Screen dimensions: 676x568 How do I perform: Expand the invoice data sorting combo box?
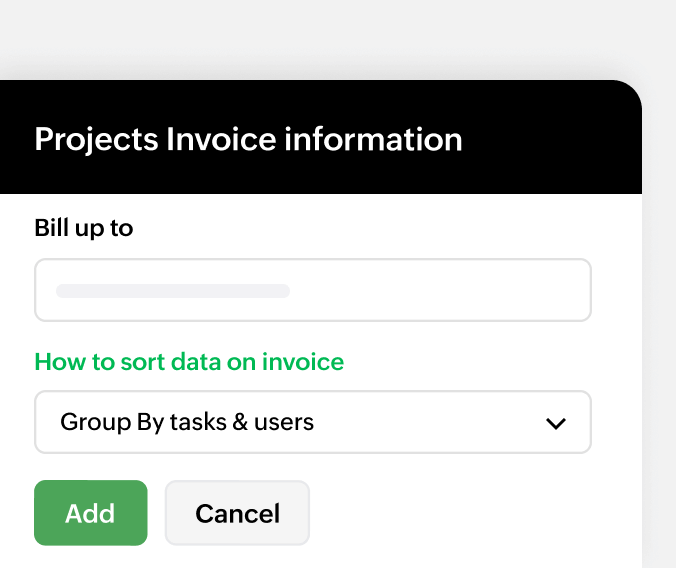pos(312,422)
